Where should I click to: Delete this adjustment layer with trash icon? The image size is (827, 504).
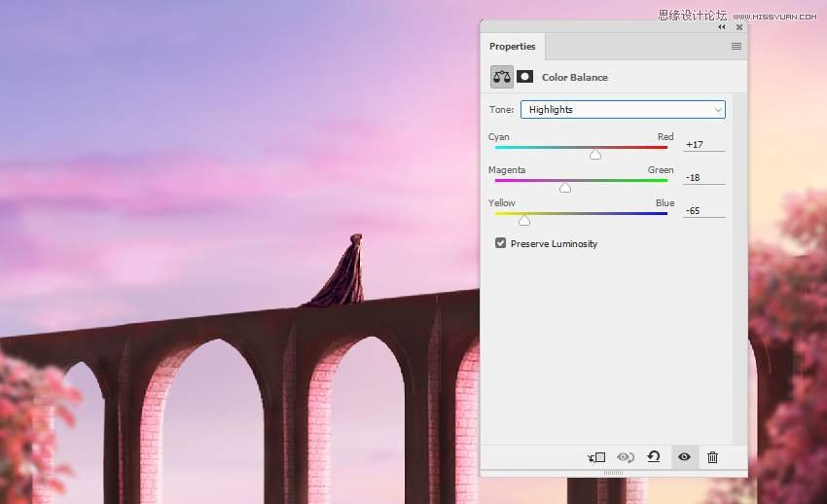tap(712, 457)
